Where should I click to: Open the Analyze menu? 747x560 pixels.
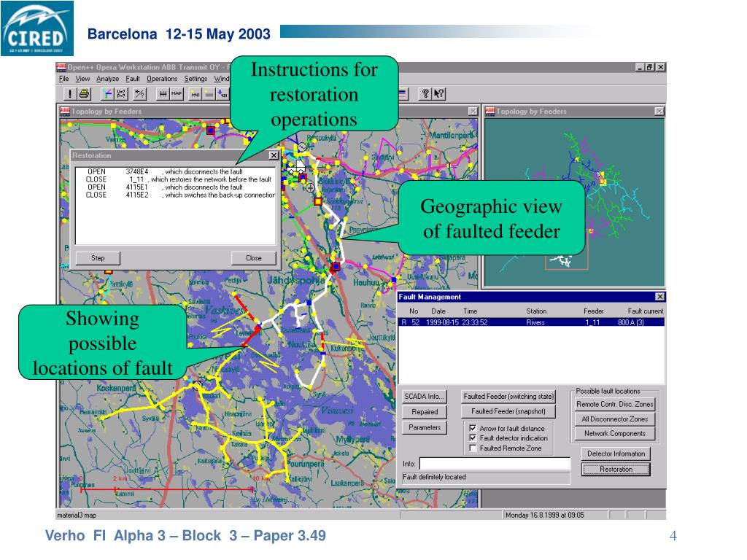pyautogui.click(x=108, y=79)
